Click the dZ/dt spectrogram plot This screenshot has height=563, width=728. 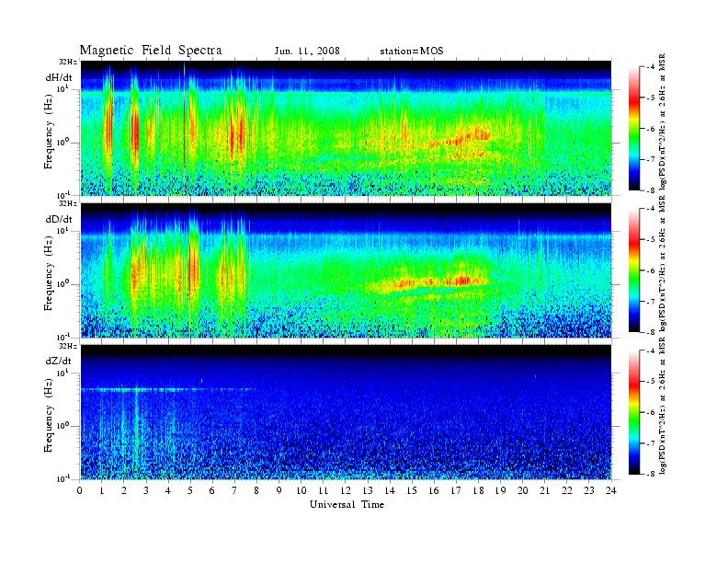pyautogui.click(x=346, y=412)
